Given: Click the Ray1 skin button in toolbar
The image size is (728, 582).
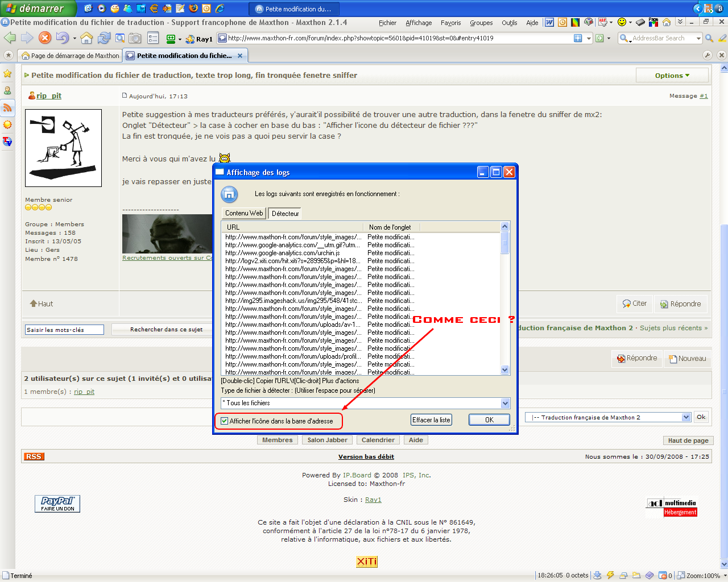Looking at the screenshot, I should [199, 39].
